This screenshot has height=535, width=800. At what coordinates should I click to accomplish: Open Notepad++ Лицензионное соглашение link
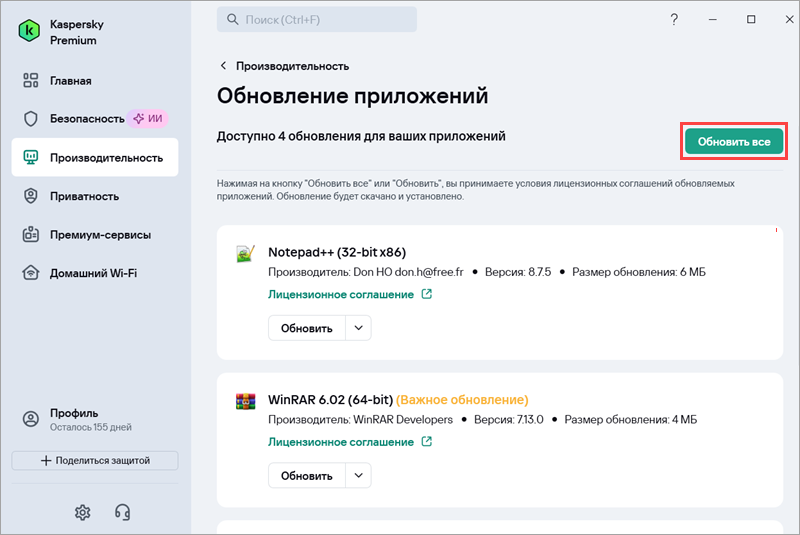pyautogui.click(x=341, y=294)
